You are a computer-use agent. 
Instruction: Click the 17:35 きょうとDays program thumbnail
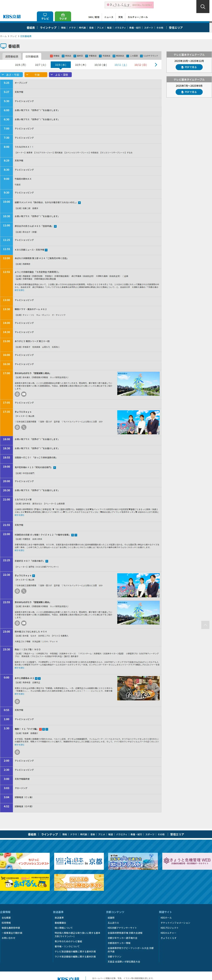[138, 422]
